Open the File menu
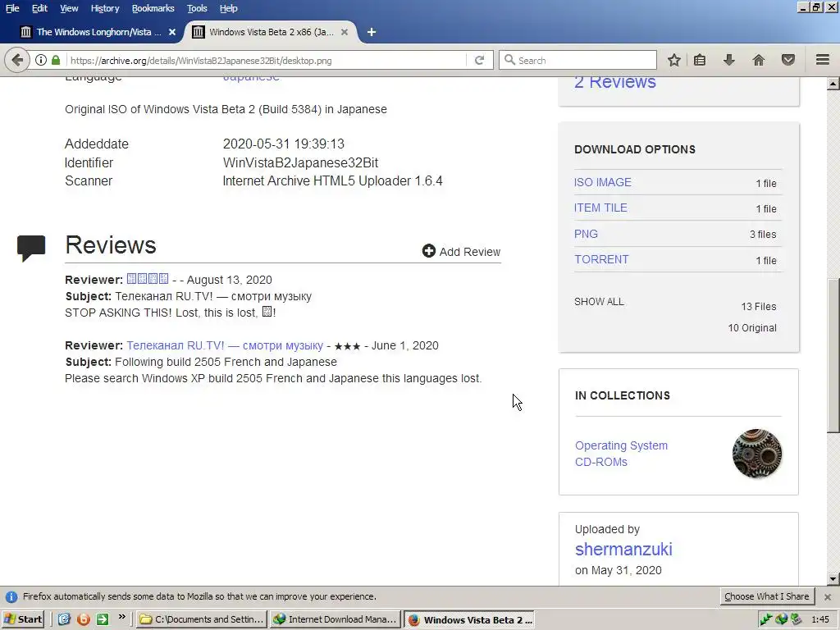 tap(11, 8)
